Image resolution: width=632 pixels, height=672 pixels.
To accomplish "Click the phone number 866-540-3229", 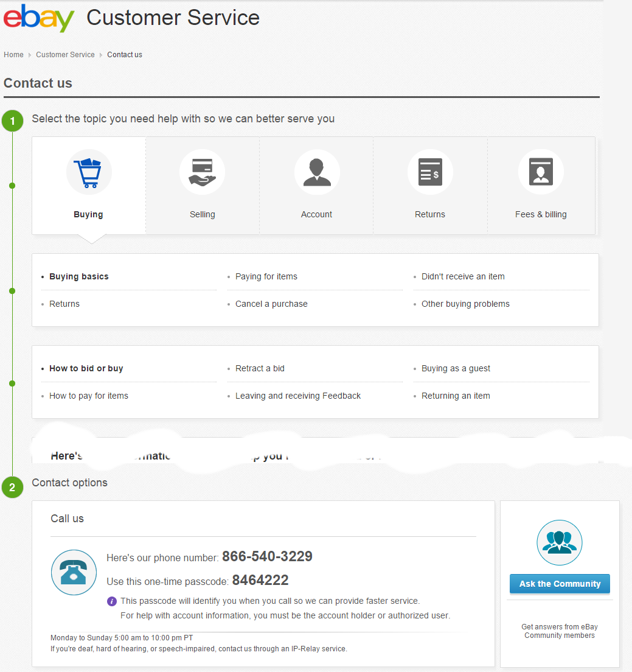I will pos(267,556).
